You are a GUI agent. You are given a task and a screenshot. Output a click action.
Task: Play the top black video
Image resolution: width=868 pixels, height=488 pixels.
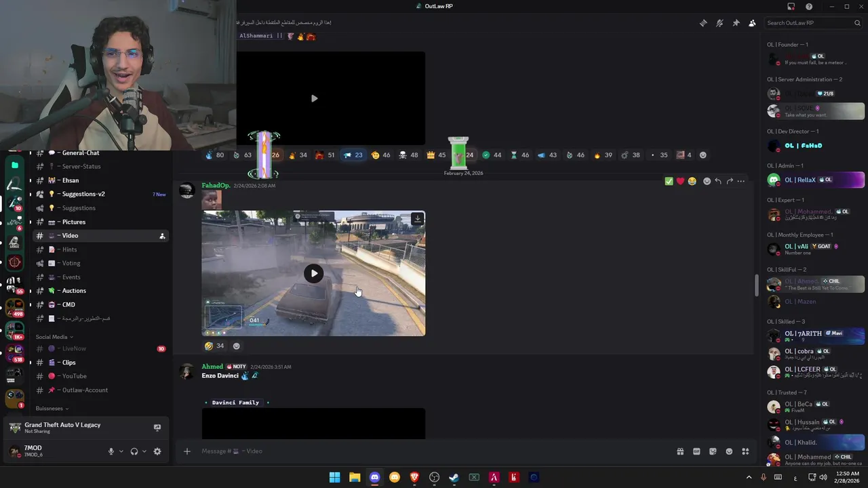[314, 98]
